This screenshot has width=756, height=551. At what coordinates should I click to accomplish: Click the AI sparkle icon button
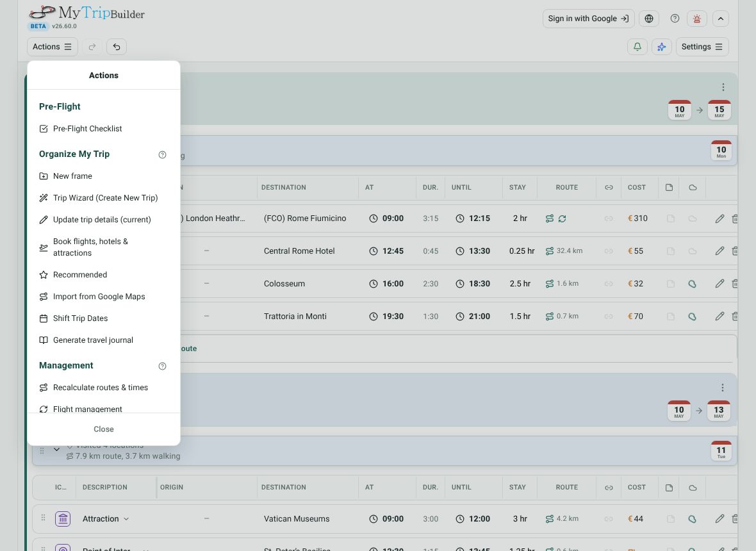point(661,47)
